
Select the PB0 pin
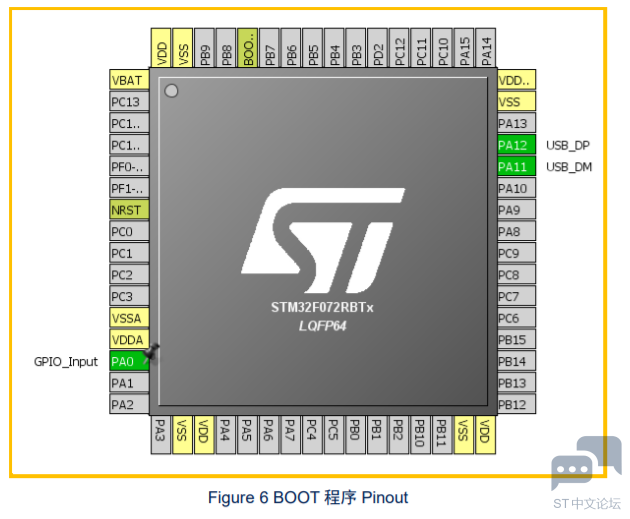(x=356, y=435)
